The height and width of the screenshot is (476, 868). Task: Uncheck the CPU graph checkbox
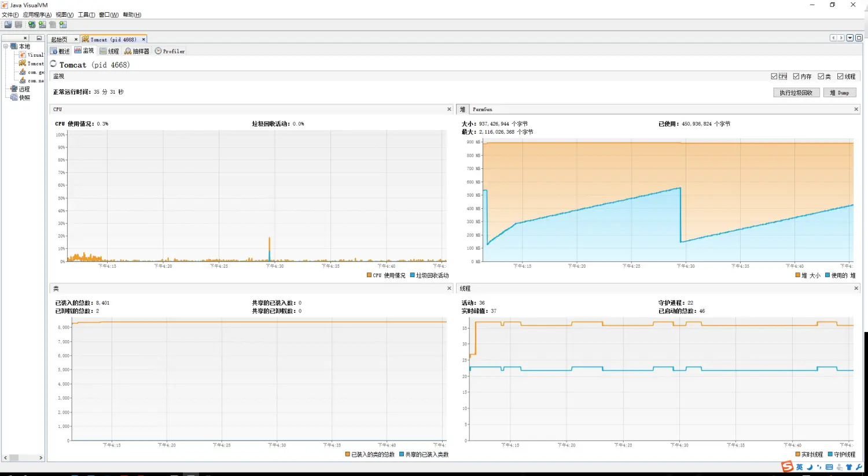[x=774, y=76]
